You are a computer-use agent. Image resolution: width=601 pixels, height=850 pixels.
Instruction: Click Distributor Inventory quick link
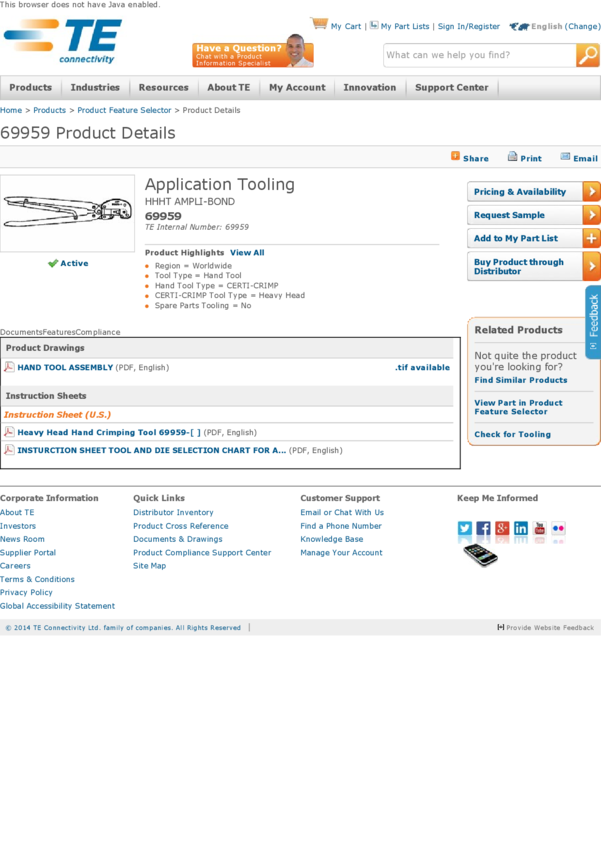[173, 512]
